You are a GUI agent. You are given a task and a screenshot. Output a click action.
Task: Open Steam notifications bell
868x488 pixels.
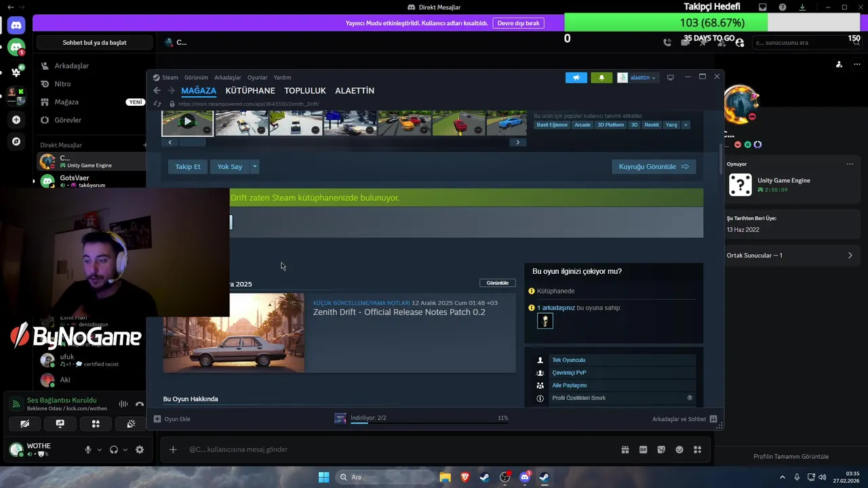[x=601, y=78]
